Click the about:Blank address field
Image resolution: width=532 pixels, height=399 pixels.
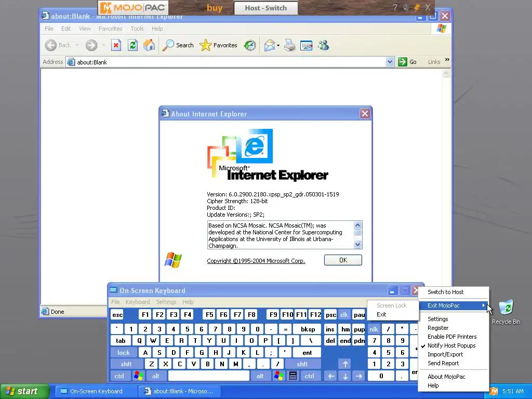[225, 62]
